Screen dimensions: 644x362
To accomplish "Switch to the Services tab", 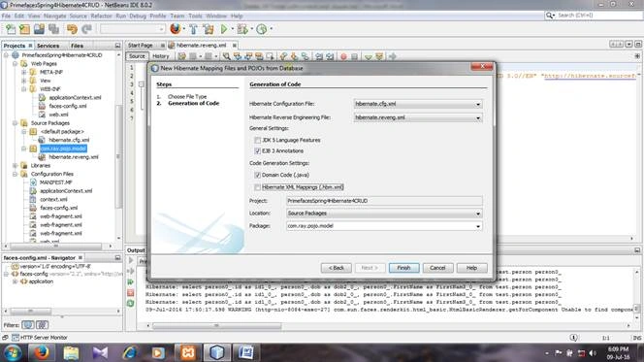I will coord(48,46).
